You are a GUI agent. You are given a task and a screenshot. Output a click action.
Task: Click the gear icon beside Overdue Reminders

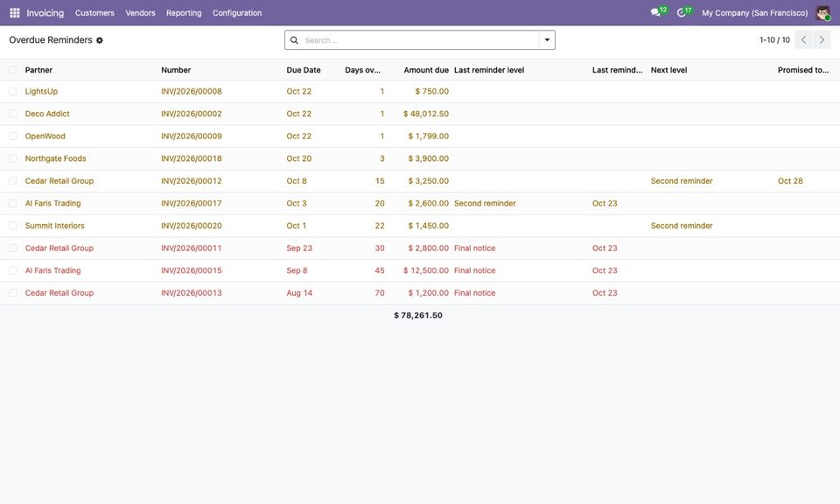100,40
